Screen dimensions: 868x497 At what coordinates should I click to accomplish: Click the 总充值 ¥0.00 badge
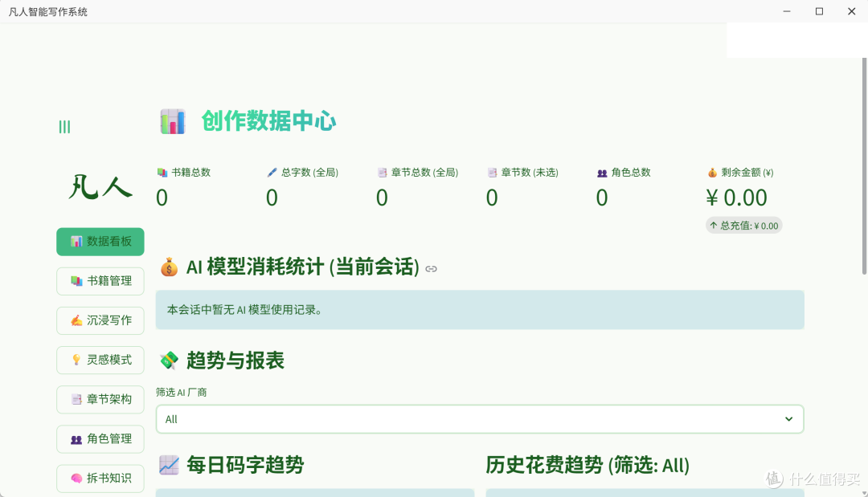(x=743, y=226)
